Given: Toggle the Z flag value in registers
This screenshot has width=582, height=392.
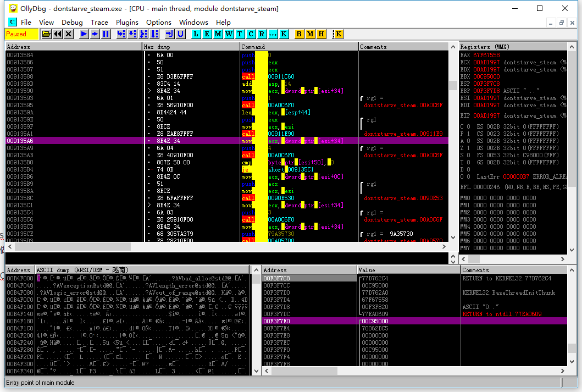Looking at the screenshot, I should tap(468, 148).
